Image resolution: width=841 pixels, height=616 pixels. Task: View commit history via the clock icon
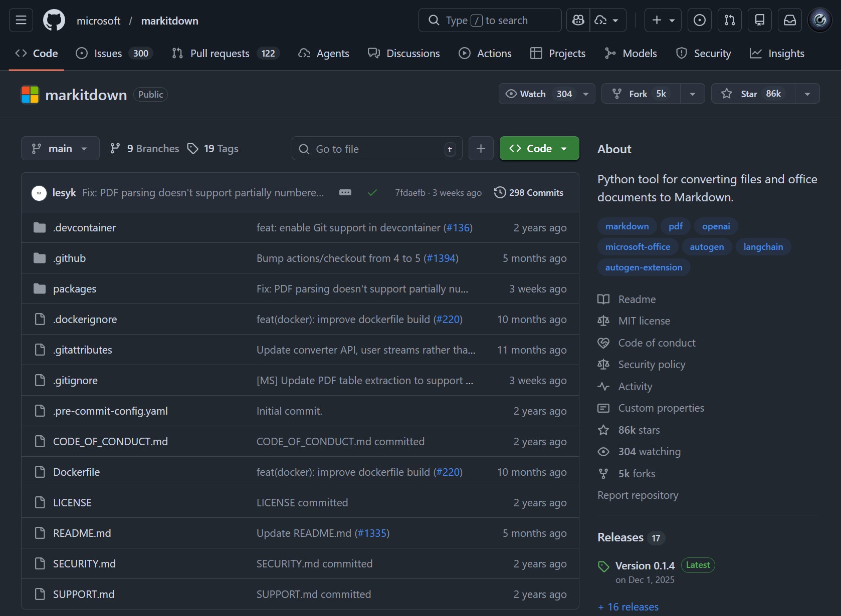click(500, 192)
